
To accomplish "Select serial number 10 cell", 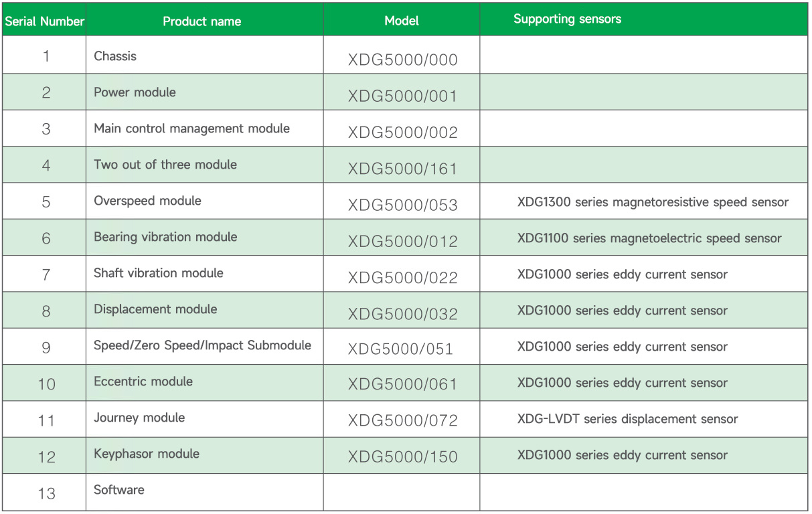I will click(x=44, y=383).
